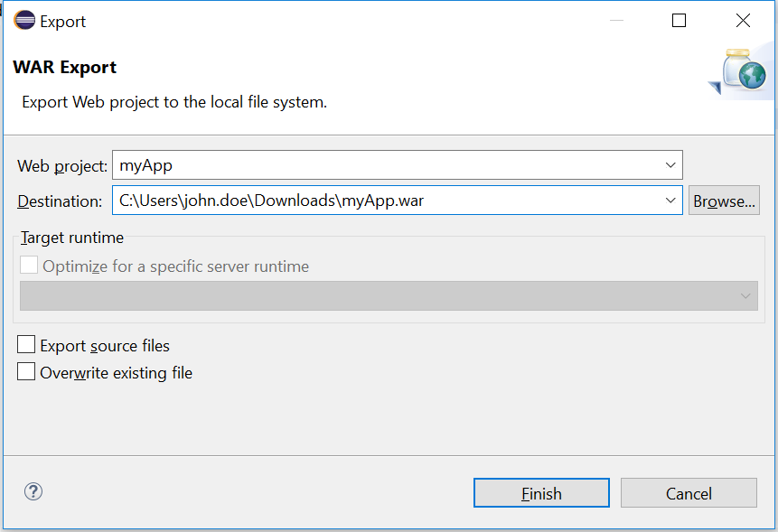Viewport: 778px width, 532px height.
Task: Open help via the question mark icon
Action: pos(33,492)
